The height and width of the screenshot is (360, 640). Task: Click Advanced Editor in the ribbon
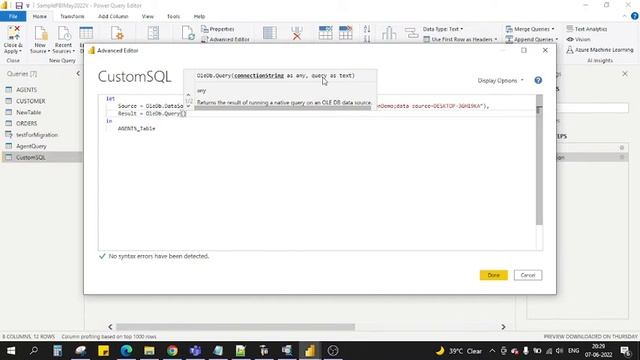tap(225, 39)
